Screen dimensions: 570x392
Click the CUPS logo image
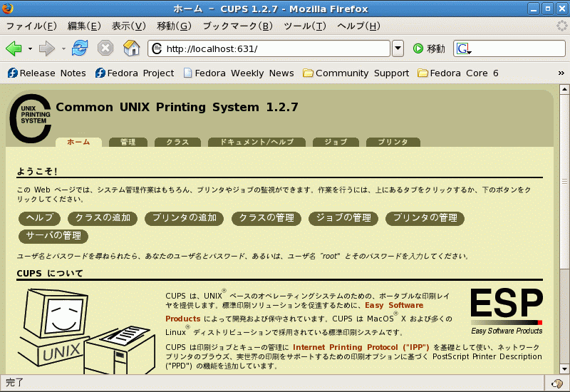tap(31, 118)
